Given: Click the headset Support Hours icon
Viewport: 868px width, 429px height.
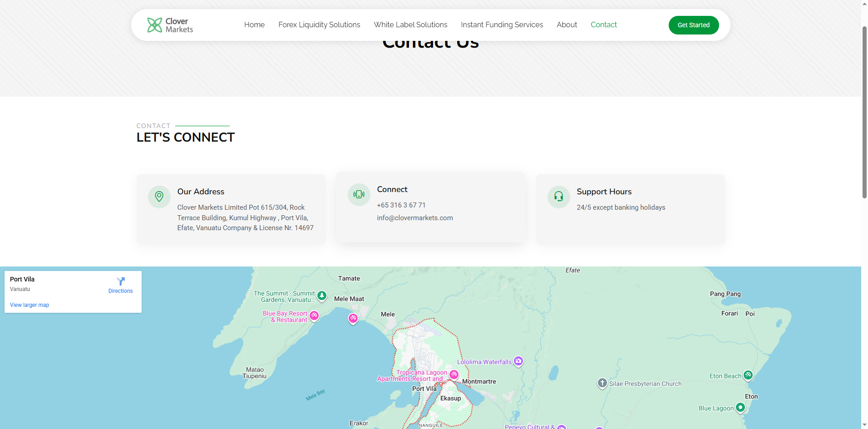Looking at the screenshot, I should pyautogui.click(x=558, y=197).
